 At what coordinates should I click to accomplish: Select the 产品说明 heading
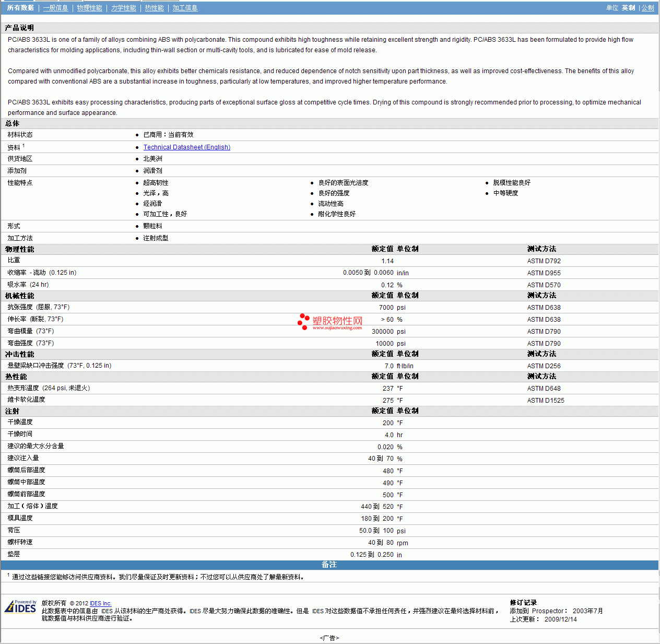pyautogui.click(x=19, y=28)
